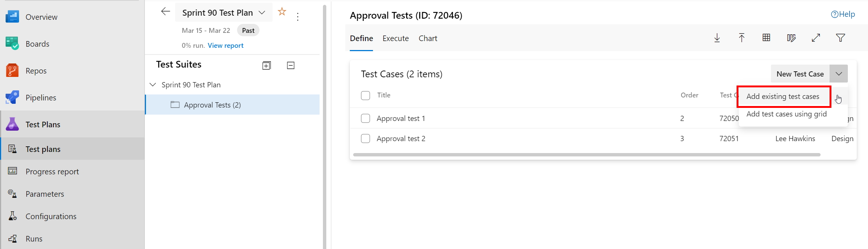Click the expand all suites icon
868x249 pixels.
[x=267, y=66]
